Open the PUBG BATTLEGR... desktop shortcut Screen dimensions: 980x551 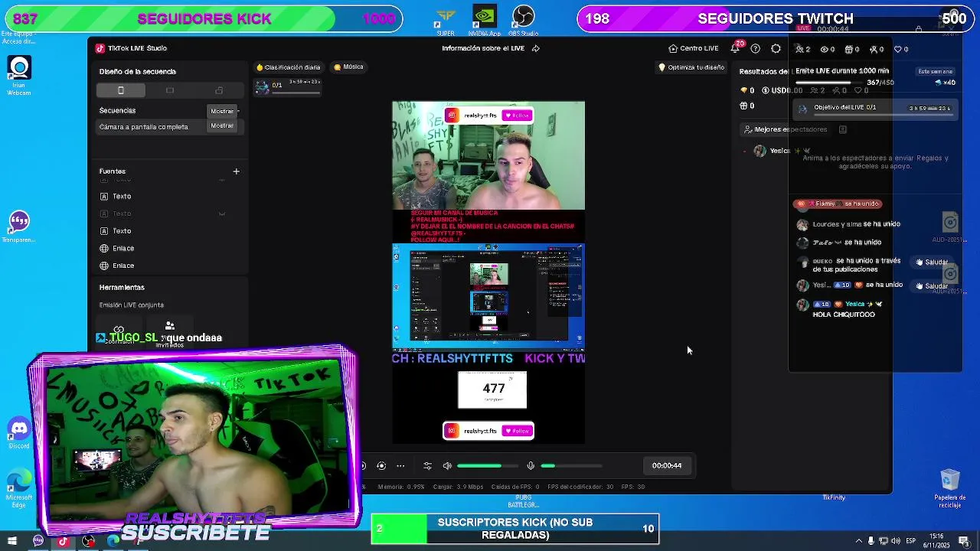pyautogui.click(x=524, y=501)
